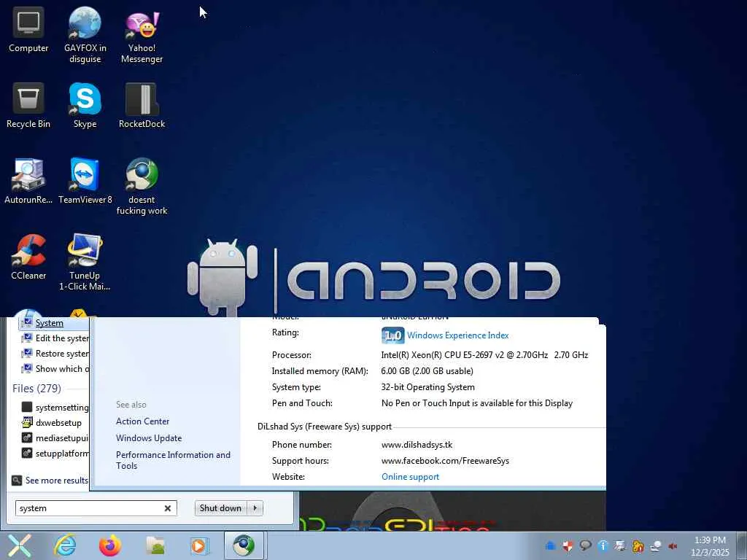Click the www.facebook.com/FreewareSys support hours value
Image resolution: width=747 pixels, height=560 pixels.
445,461
